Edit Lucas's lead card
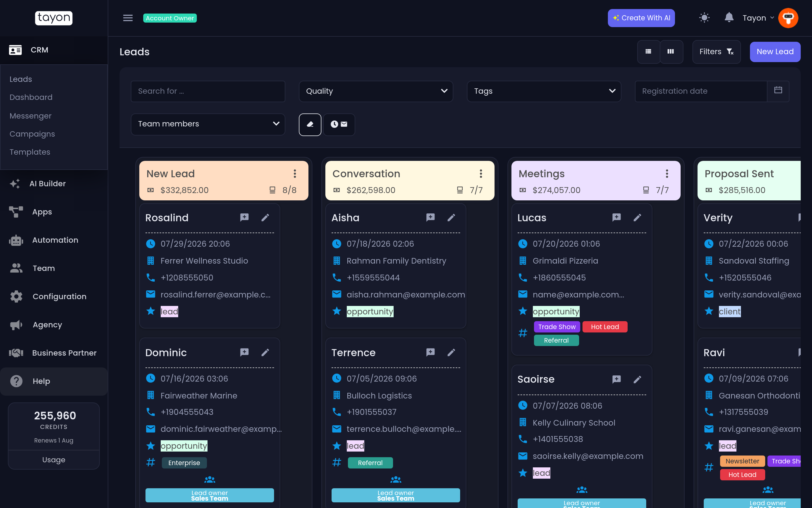The height and width of the screenshot is (508, 812). click(637, 218)
